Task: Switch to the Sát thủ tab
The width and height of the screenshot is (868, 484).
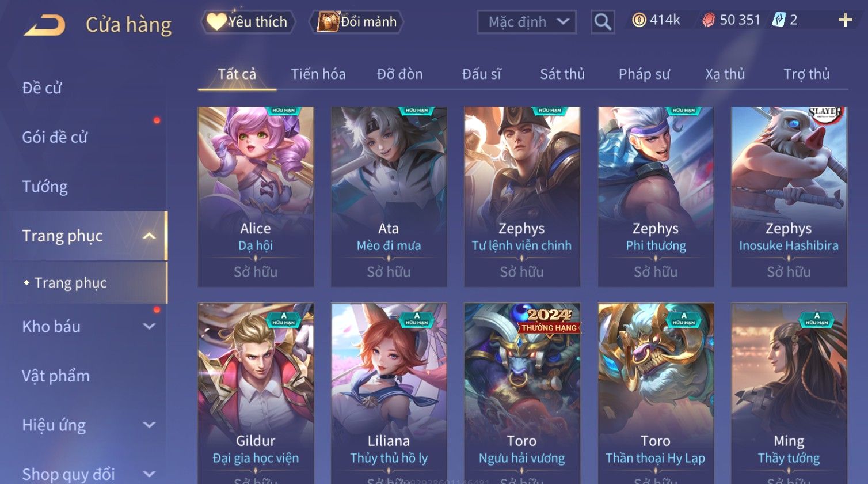Action: pyautogui.click(x=562, y=74)
